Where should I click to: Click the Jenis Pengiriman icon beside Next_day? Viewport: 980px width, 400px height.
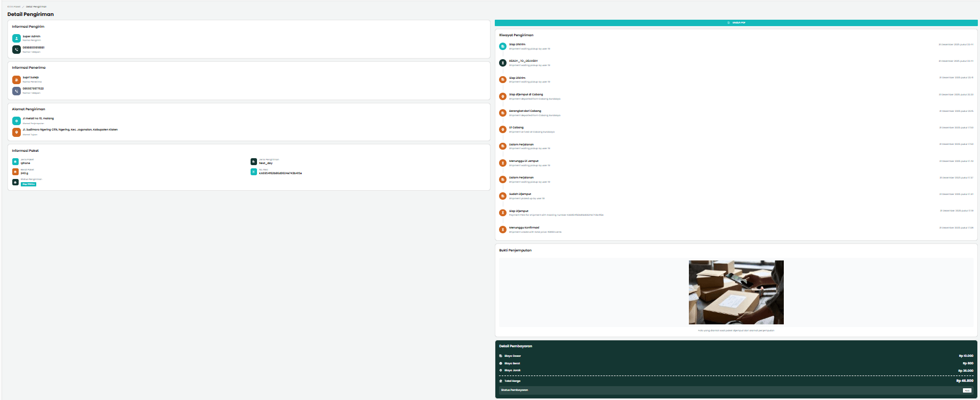[254, 161]
